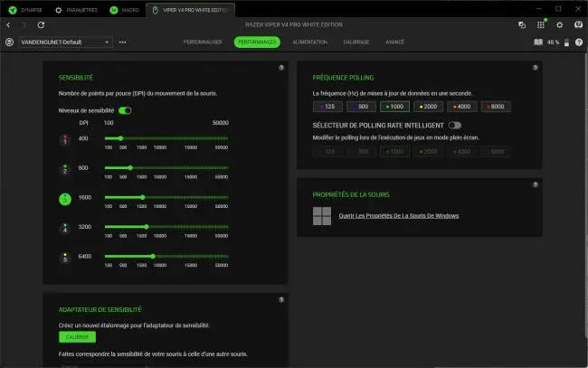The image size is (588, 368).
Task: Set polling rate to 1000 Hz
Action: pos(394,107)
